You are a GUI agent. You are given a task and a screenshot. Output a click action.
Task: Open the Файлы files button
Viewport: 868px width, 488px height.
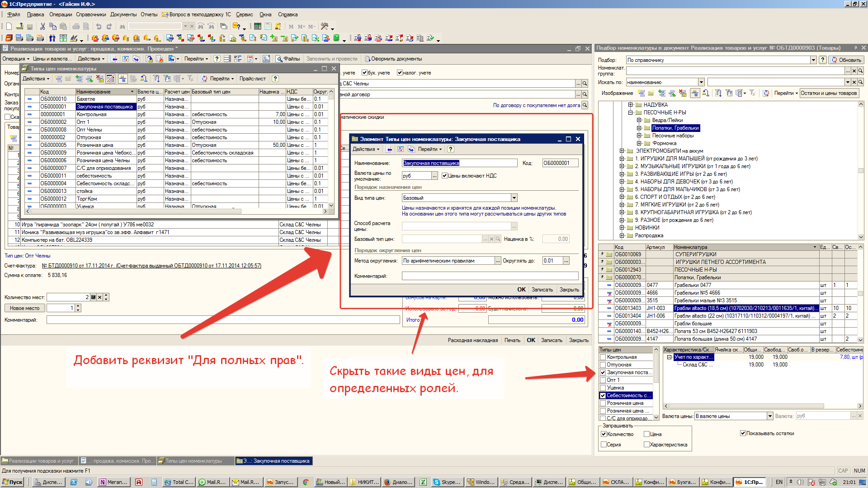[x=288, y=59]
